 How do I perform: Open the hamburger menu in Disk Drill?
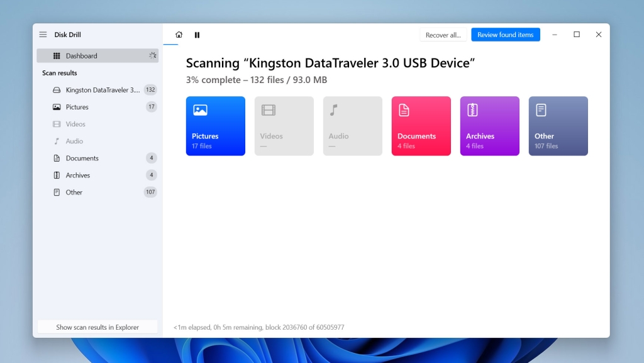[x=43, y=35]
